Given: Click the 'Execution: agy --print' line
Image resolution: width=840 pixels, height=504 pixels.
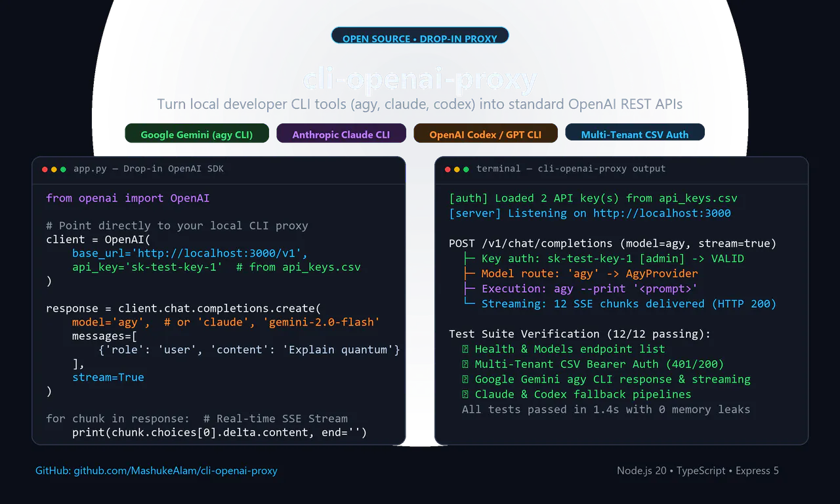Looking at the screenshot, I should click(580, 289).
